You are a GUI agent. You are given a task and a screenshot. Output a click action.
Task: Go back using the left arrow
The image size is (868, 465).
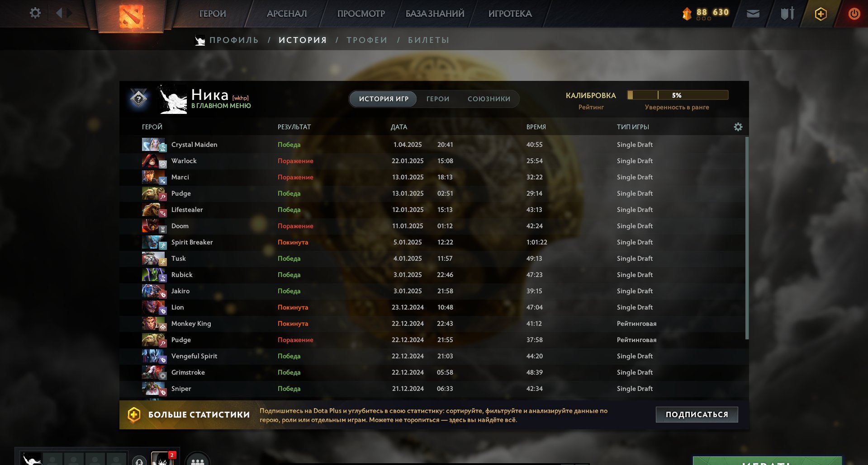point(59,13)
